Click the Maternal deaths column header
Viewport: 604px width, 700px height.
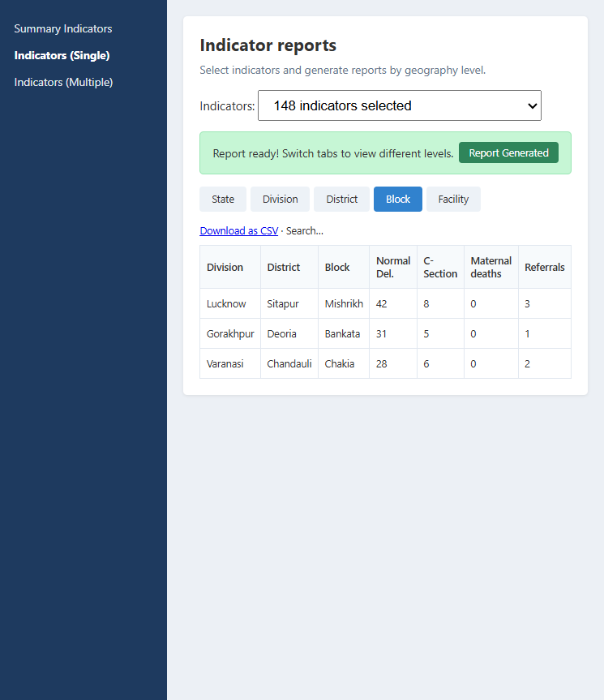[x=491, y=267]
